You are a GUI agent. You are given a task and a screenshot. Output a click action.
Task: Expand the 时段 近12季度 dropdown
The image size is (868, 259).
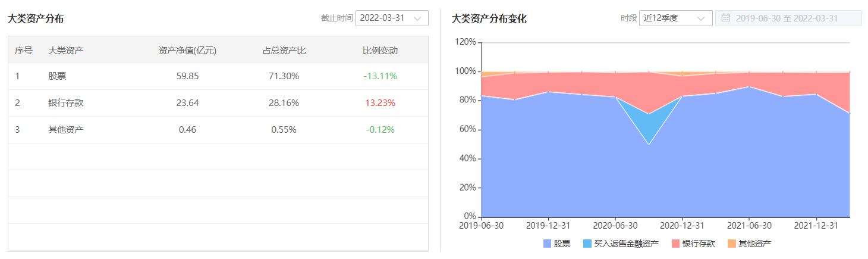[676, 18]
